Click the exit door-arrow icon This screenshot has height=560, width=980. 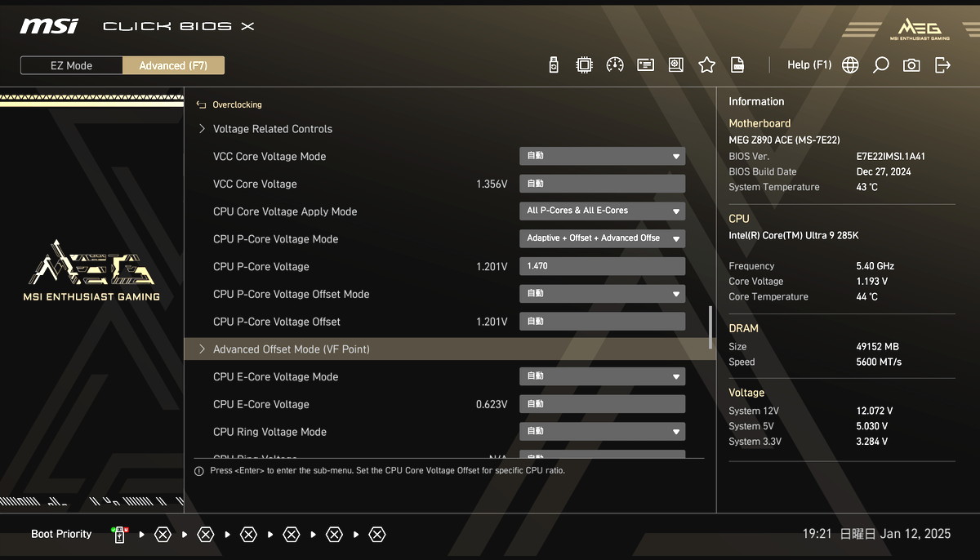(x=942, y=65)
